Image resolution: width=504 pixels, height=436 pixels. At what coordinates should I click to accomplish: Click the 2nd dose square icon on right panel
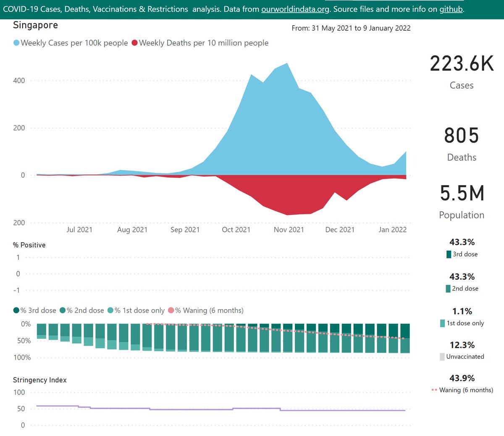point(448,289)
